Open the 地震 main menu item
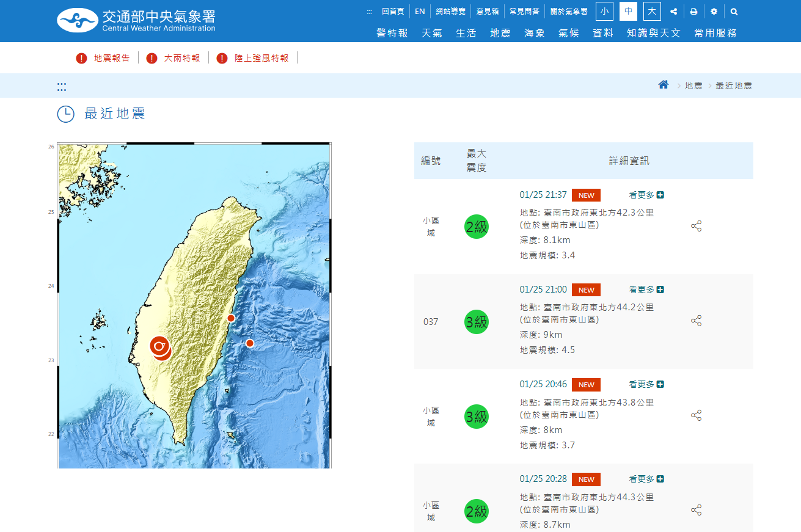 pos(500,33)
